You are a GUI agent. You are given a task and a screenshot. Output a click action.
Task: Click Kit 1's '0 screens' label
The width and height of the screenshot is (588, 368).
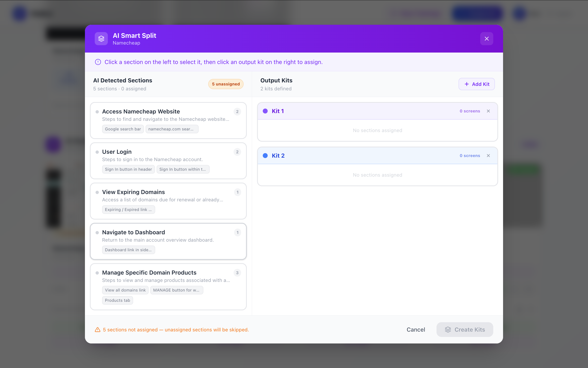pos(470,111)
